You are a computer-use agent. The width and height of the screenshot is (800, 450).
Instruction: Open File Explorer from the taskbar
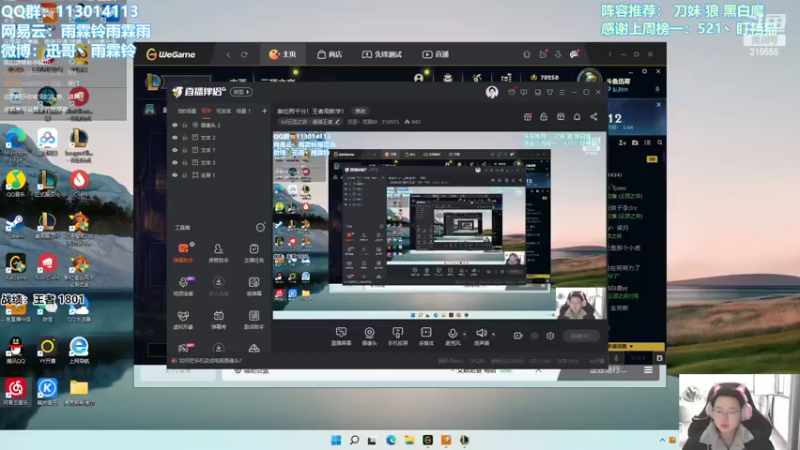tap(409, 440)
